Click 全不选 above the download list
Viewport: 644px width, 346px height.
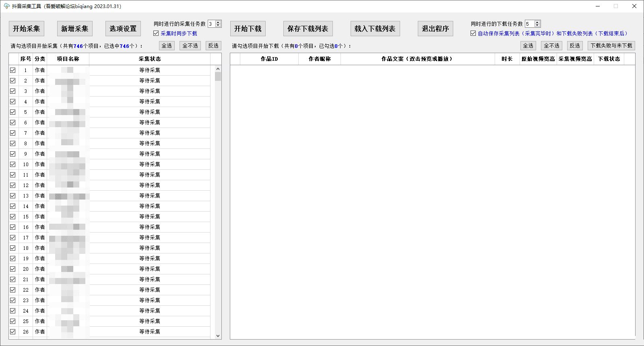click(552, 45)
